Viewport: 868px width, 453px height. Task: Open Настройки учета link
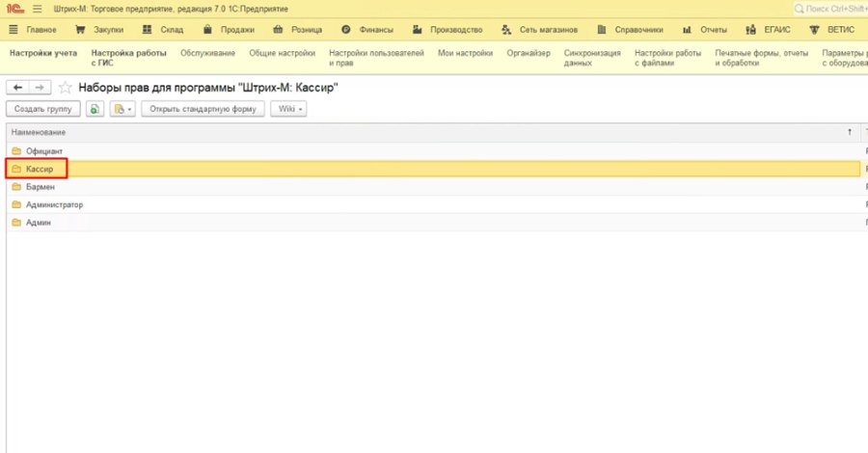pyautogui.click(x=43, y=53)
